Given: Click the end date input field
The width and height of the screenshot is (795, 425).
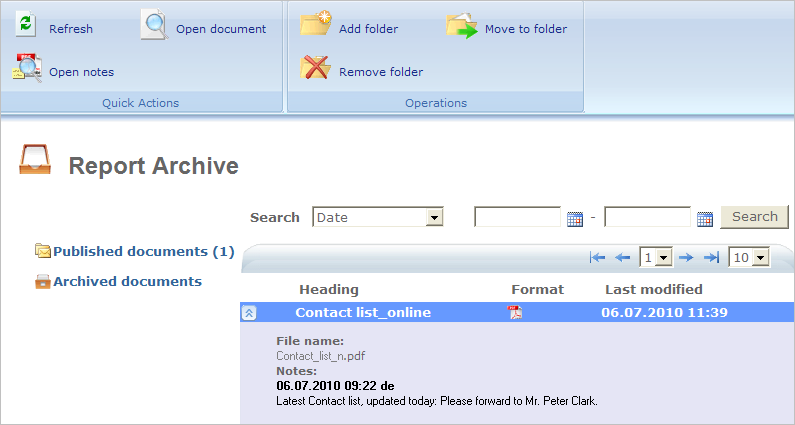Looking at the screenshot, I should pyautogui.click(x=647, y=217).
